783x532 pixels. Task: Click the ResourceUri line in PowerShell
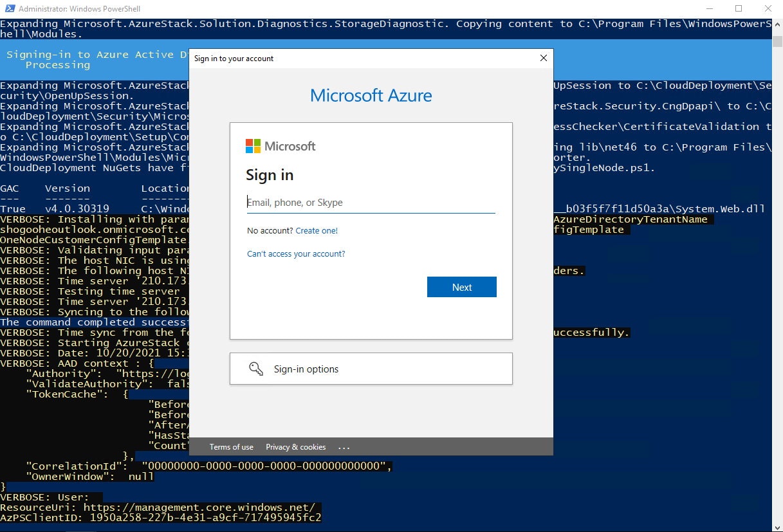(x=158, y=508)
